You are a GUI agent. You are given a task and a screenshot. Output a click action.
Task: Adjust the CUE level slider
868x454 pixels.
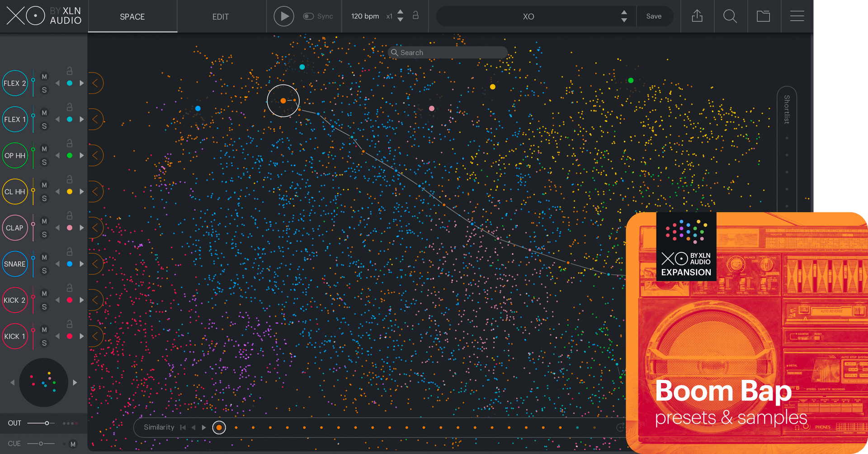coord(41,444)
